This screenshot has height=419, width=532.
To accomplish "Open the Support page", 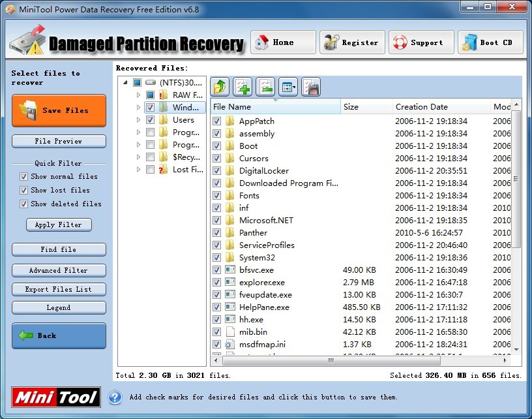I will (x=421, y=42).
